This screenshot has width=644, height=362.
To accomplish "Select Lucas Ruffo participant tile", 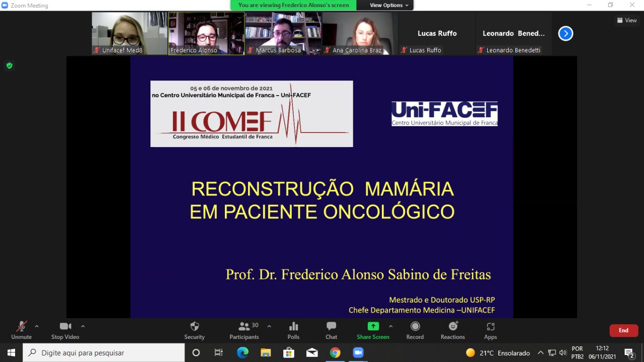I will point(437,33).
